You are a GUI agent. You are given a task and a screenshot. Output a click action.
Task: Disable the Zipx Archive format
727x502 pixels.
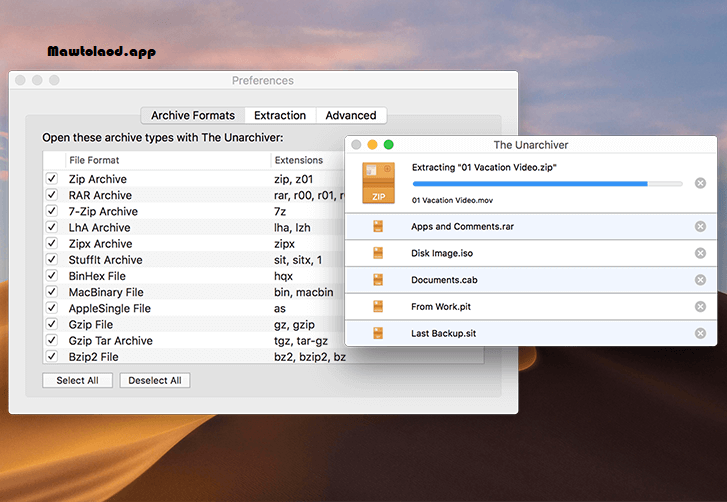tap(52, 243)
